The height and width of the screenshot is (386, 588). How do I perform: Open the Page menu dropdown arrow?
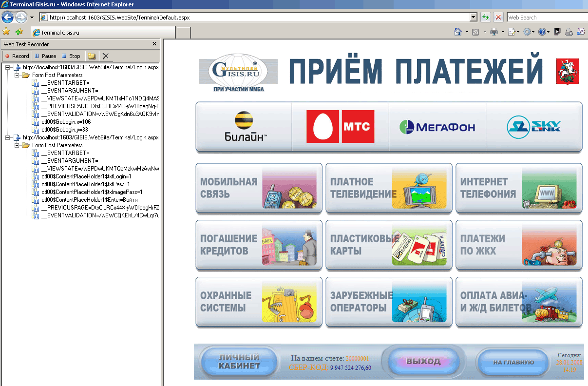coord(518,32)
